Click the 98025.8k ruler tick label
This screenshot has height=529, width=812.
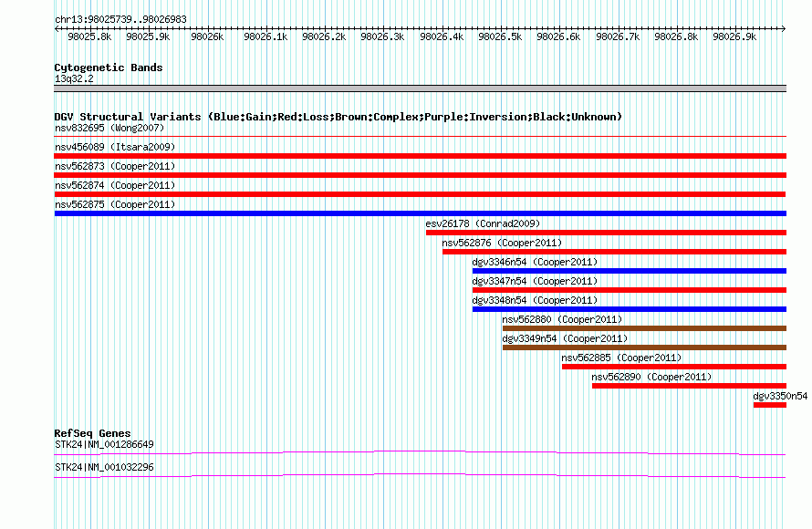tap(89, 36)
